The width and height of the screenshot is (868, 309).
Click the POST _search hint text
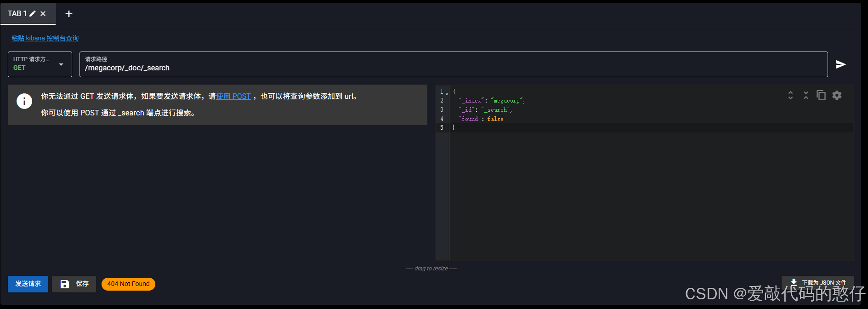[119, 113]
